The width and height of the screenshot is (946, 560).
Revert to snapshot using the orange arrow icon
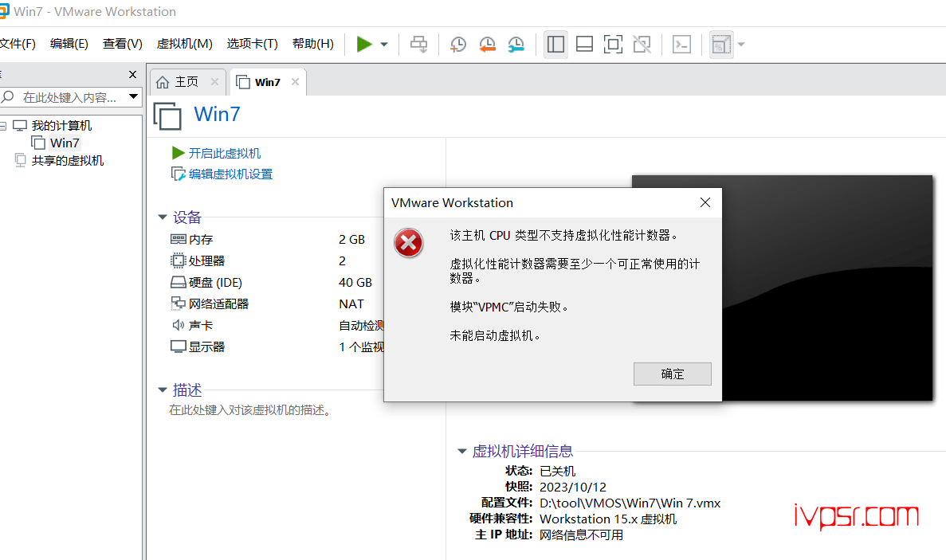coord(487,44)
